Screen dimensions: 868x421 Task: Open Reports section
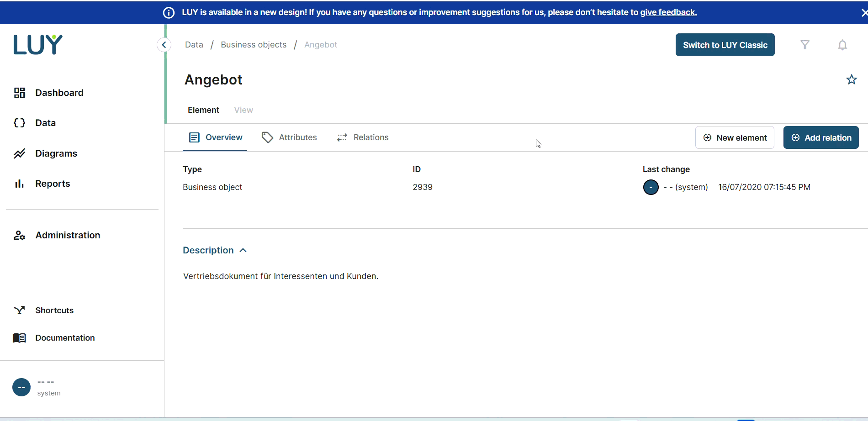click(x=53, y=184)
